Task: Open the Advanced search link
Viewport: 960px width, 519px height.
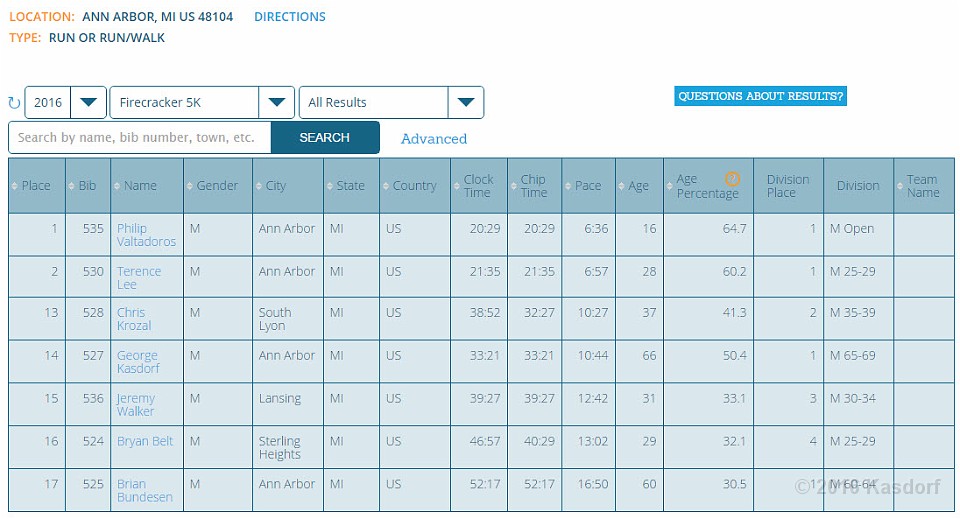Action: (x=433, y=139)
